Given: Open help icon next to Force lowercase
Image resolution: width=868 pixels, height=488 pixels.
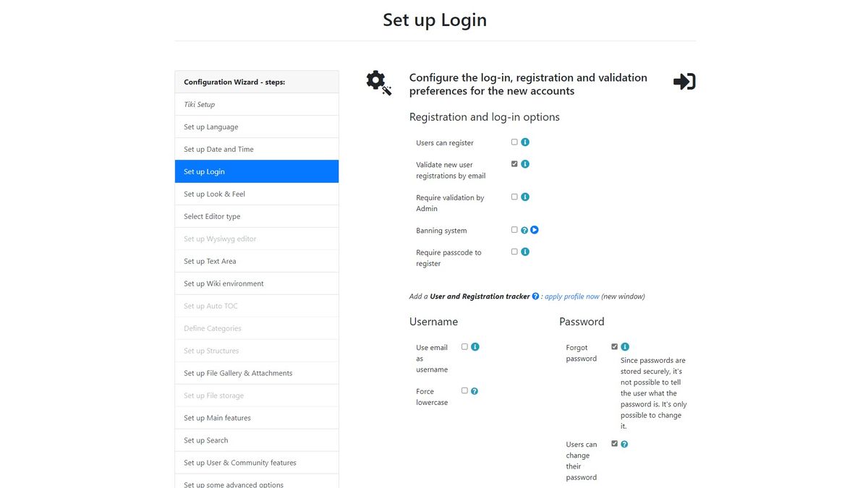Looking at the screenshot, I should [x=475, y=390].
